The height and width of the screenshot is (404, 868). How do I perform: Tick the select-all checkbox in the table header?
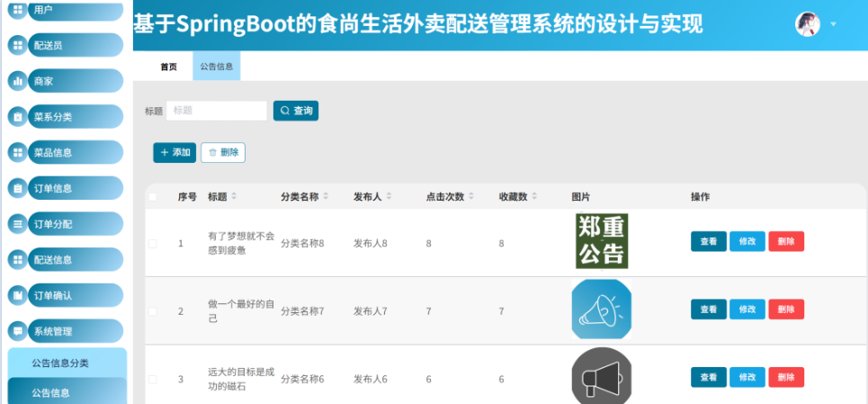tap(152, 197)
